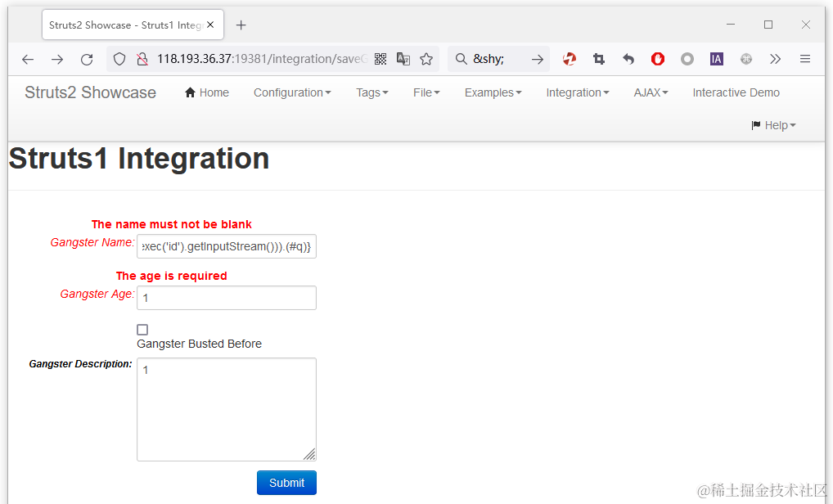Image resolution: width=833 pixels, height=504 pixels.
Task: Reload the page with refresh icon
Action: point(87,59)
